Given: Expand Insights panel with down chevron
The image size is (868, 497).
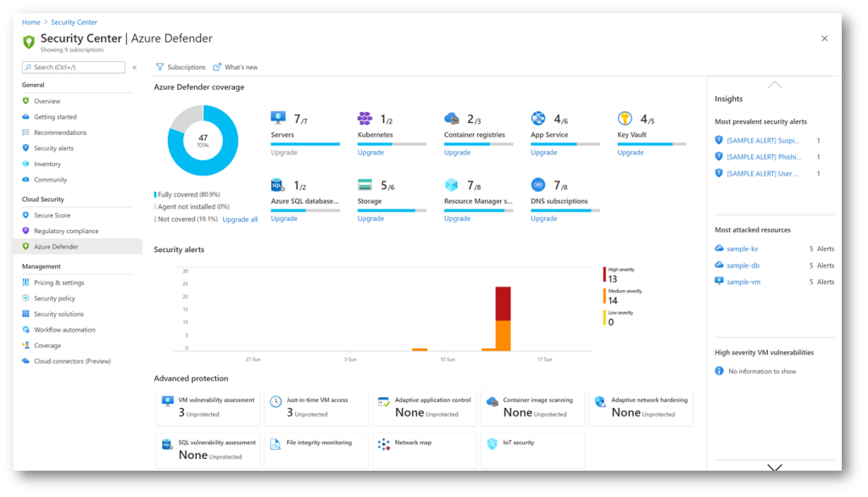Looking at the screenshot, I should click(x=775, y=468).
